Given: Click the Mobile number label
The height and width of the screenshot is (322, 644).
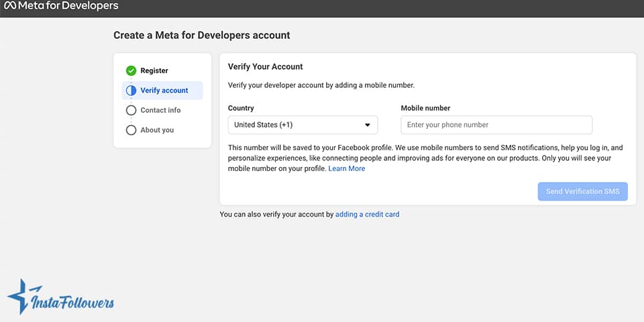Looking at the screenshot, I should (x=425, y=108).
